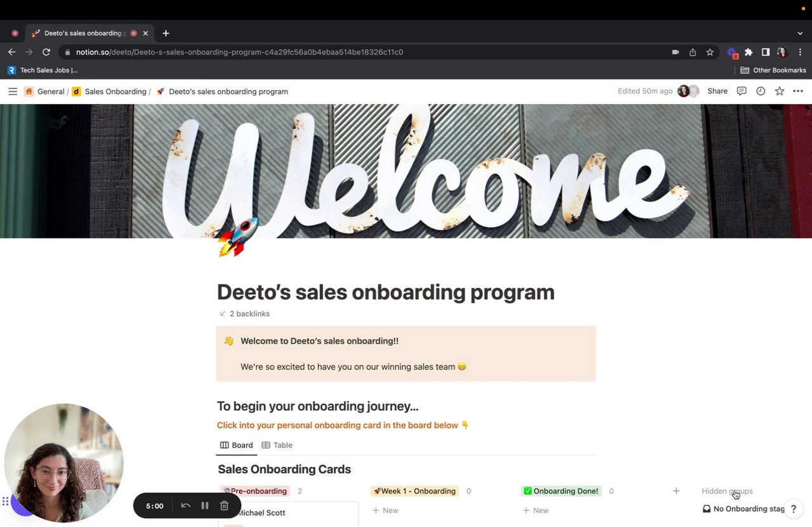Click the waving hand callout emoji
Screen dimensions: 812x527
point(229,341)
